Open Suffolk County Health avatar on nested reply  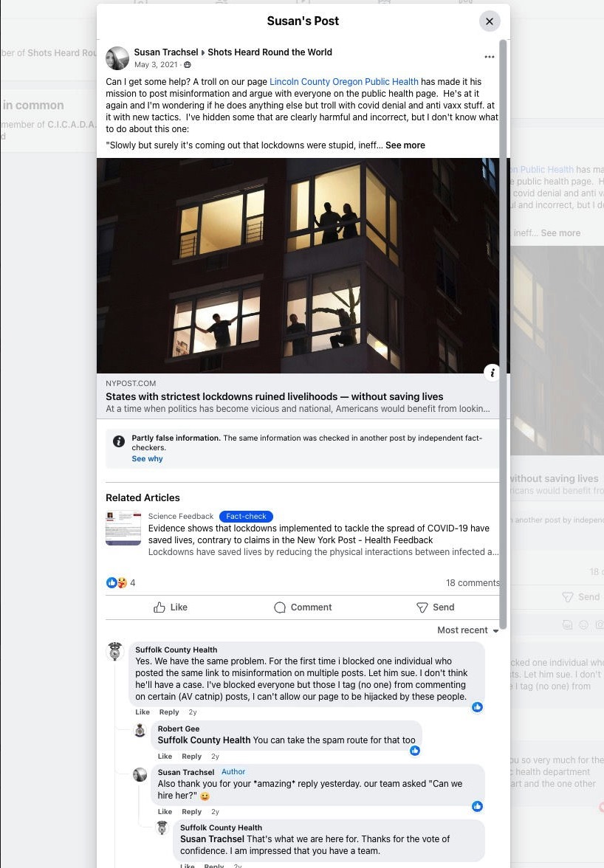(x=162, y=827)
